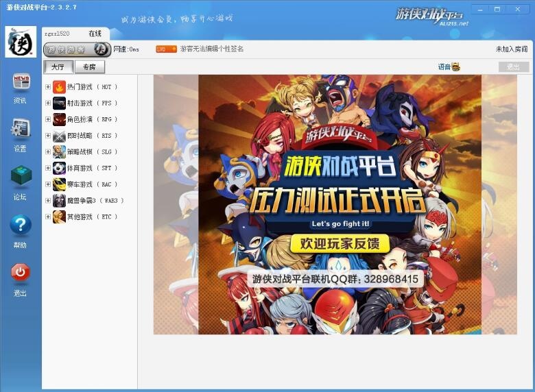Click the greyed 退出 room exit button

point(513,66)
